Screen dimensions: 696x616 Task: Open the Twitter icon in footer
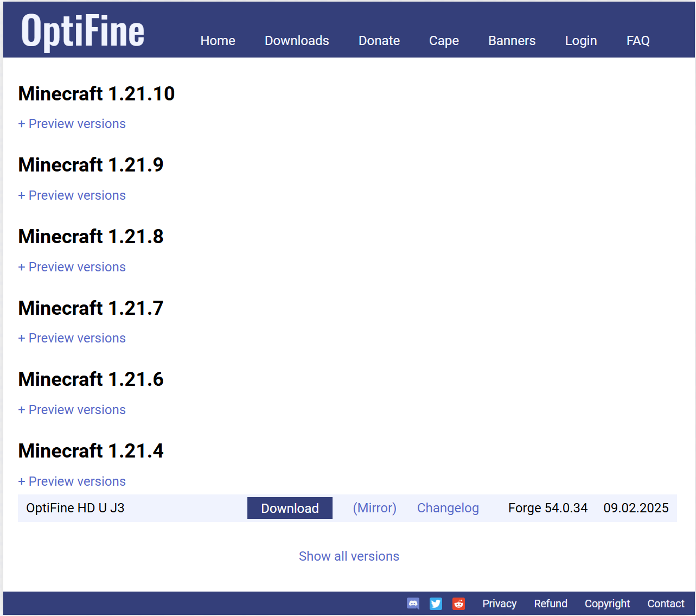436,604
